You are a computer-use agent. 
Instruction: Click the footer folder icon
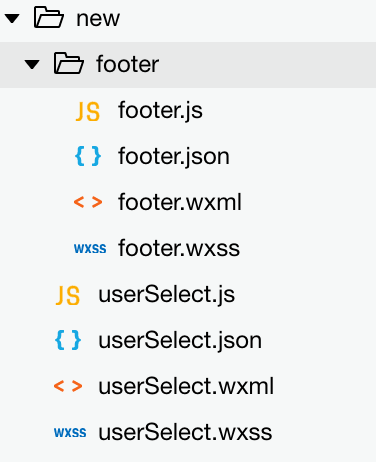(x=69, y=63)
